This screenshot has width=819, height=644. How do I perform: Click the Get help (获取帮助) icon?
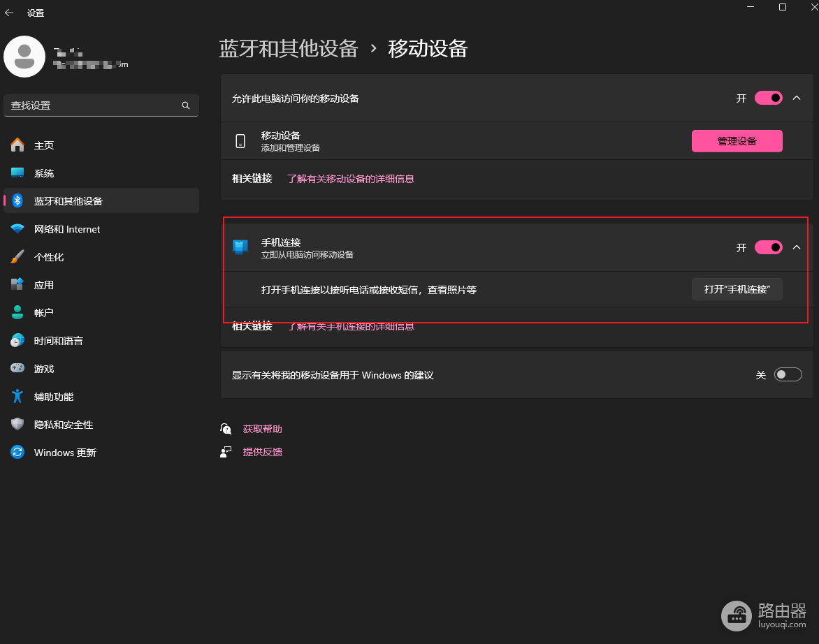coord(226,429)
